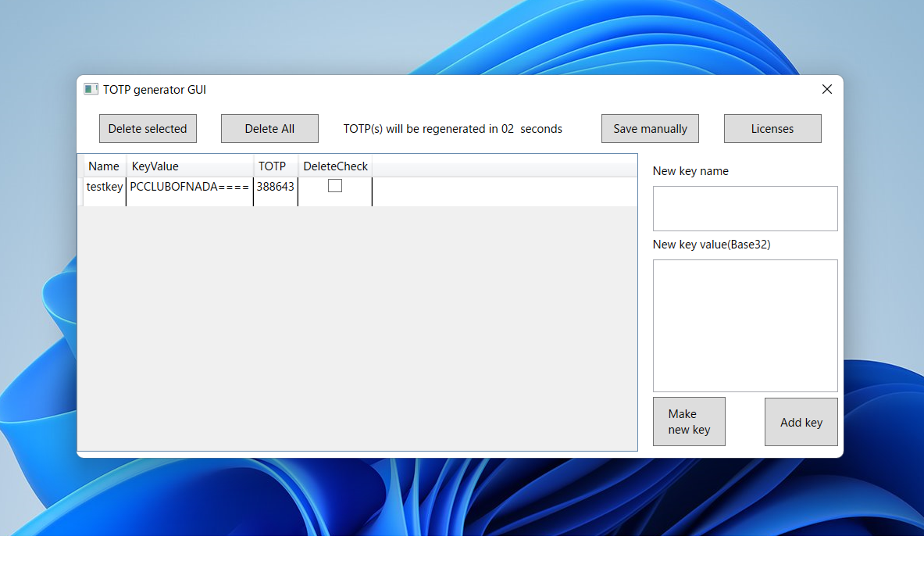Click the TOTP generator app icon in title bar
924x586 pixels.
[x=91, y=90]
